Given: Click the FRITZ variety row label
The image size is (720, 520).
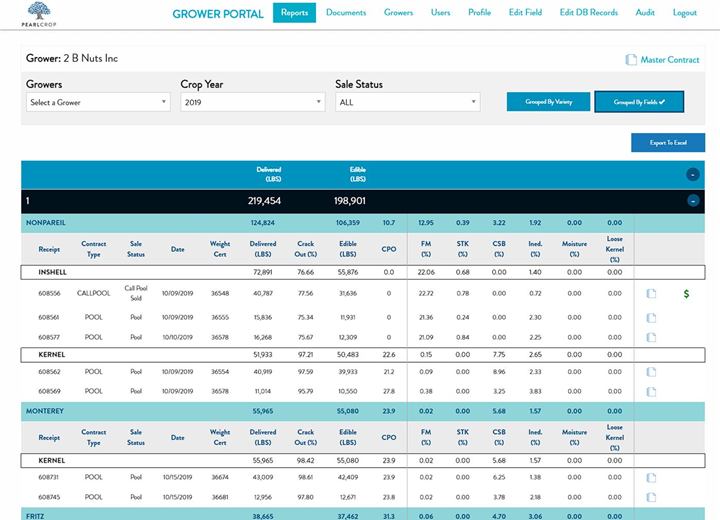Looking at the screenshot, I should [x=35, y=516].
